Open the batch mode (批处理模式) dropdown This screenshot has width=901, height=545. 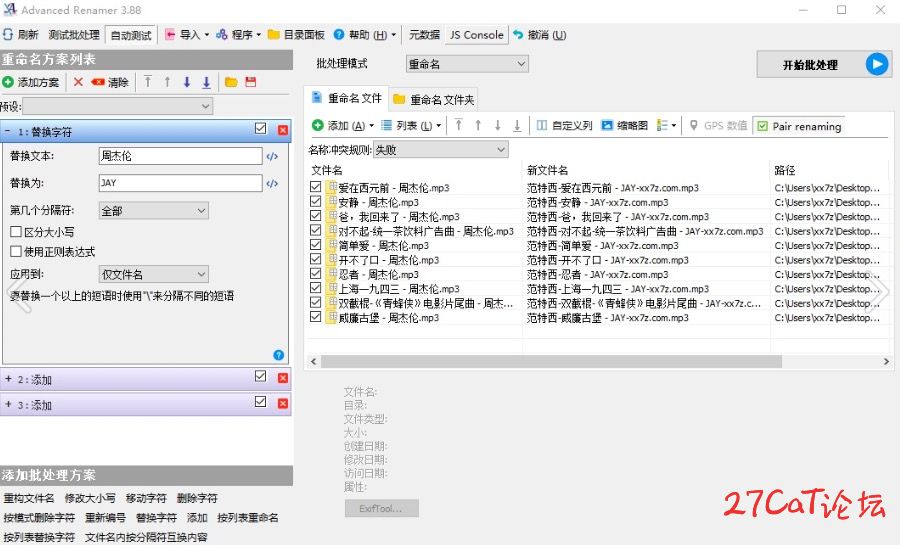tap(467, 64)
